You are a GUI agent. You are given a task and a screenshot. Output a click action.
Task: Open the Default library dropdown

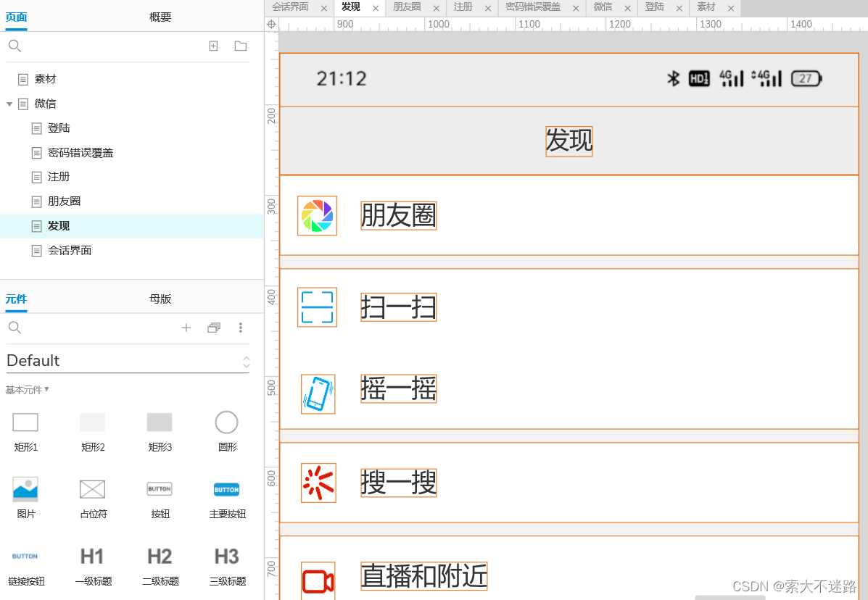click(128, 361)
